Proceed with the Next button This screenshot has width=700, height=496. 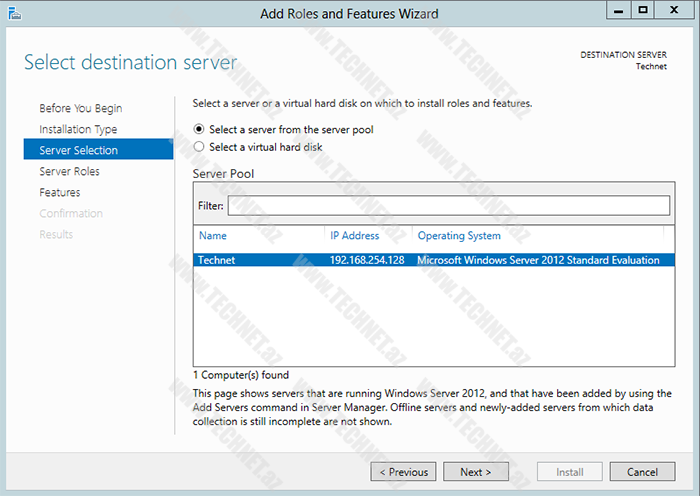tap(475, 471)
